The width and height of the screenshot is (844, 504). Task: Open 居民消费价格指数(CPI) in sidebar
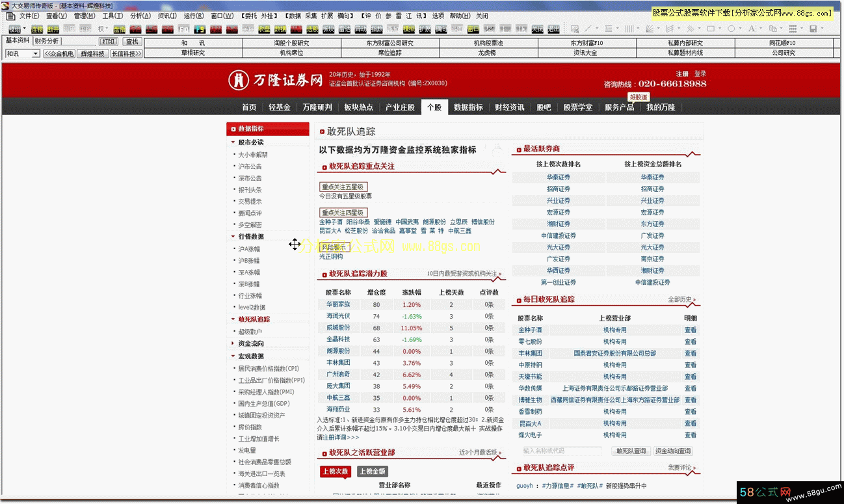(269, 369)
